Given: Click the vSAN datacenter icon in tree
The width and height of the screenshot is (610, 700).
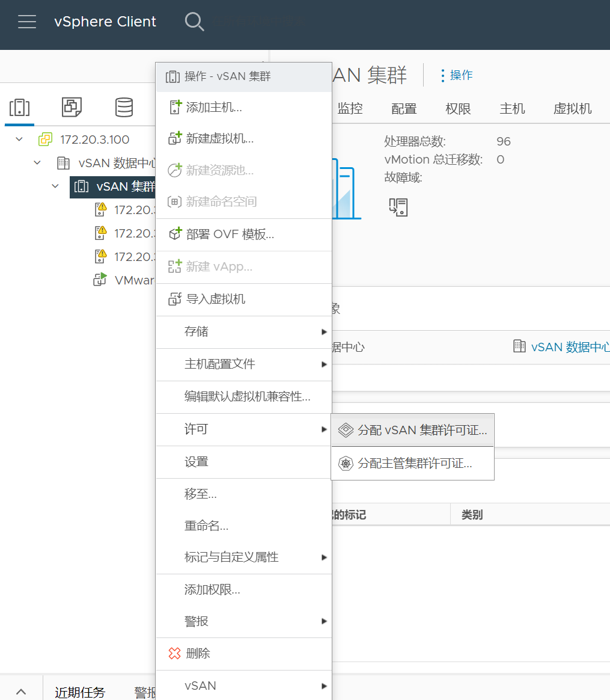Looking at the screenshot, I should pos(63,163).
